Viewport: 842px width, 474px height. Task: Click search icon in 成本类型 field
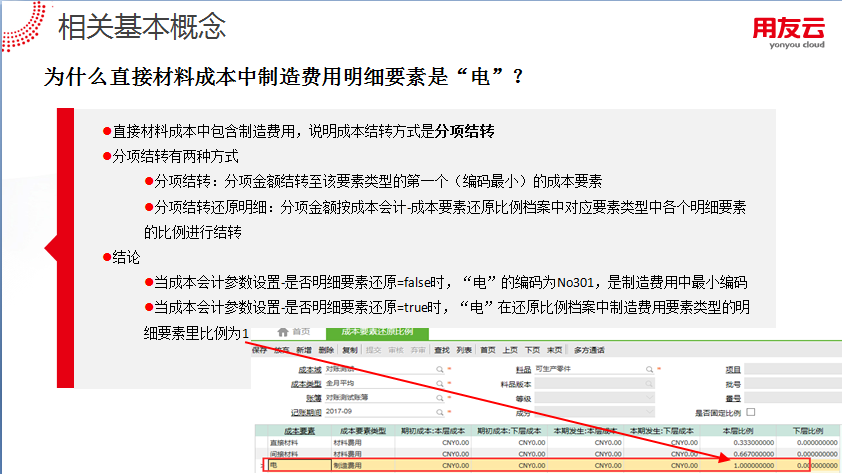pos(440,383)
